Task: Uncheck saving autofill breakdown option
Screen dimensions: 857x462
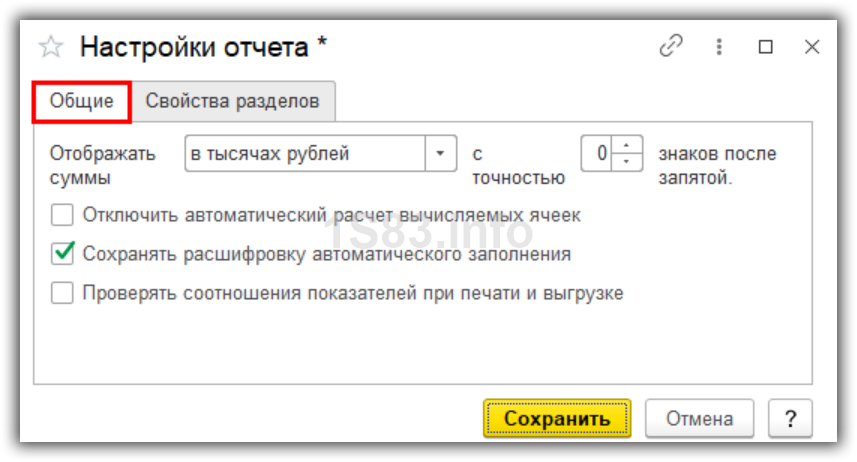Action: (63, 254)
